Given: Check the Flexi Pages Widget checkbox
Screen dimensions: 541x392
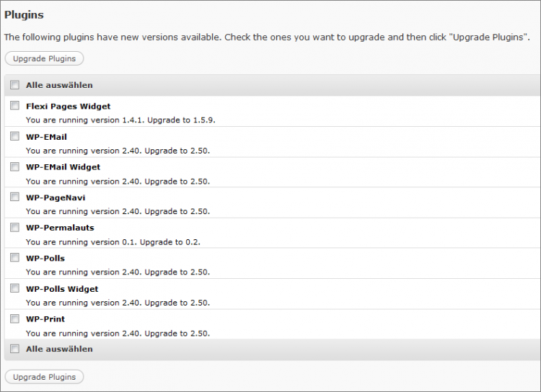Looking at the screenshot, I should click(x=14, y=105).
